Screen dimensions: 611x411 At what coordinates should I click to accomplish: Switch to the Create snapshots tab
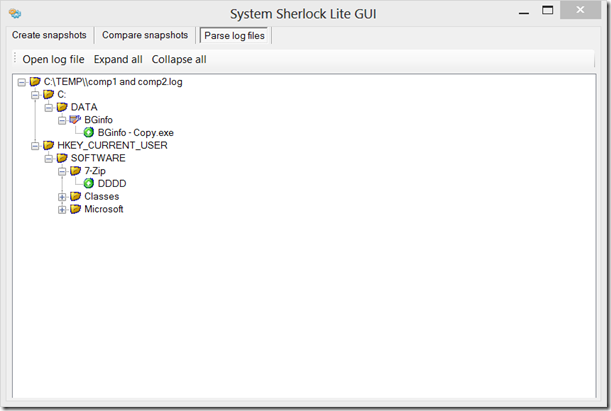click(49, 36)
